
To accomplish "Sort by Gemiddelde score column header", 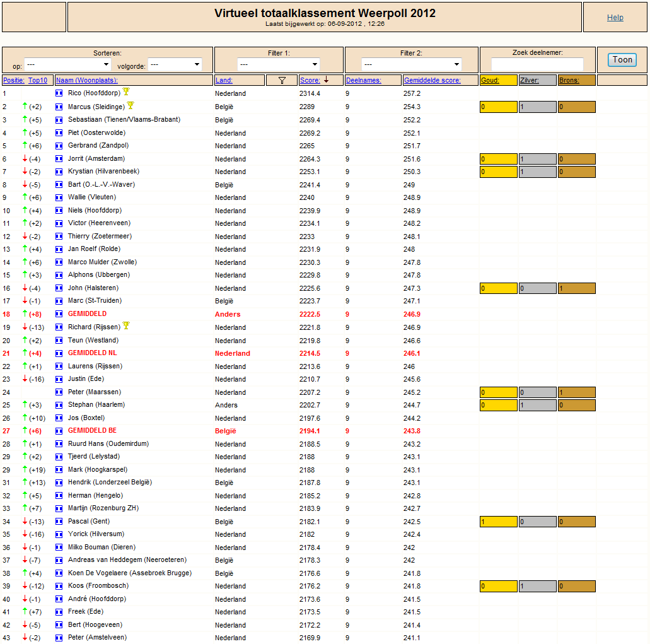I will coord(432,81).
